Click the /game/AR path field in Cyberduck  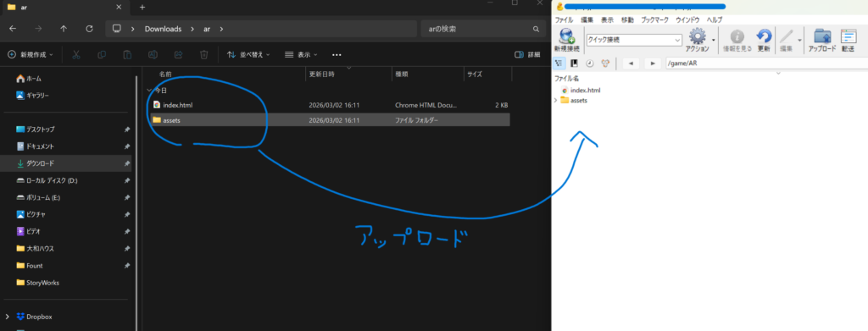(765, 63)
